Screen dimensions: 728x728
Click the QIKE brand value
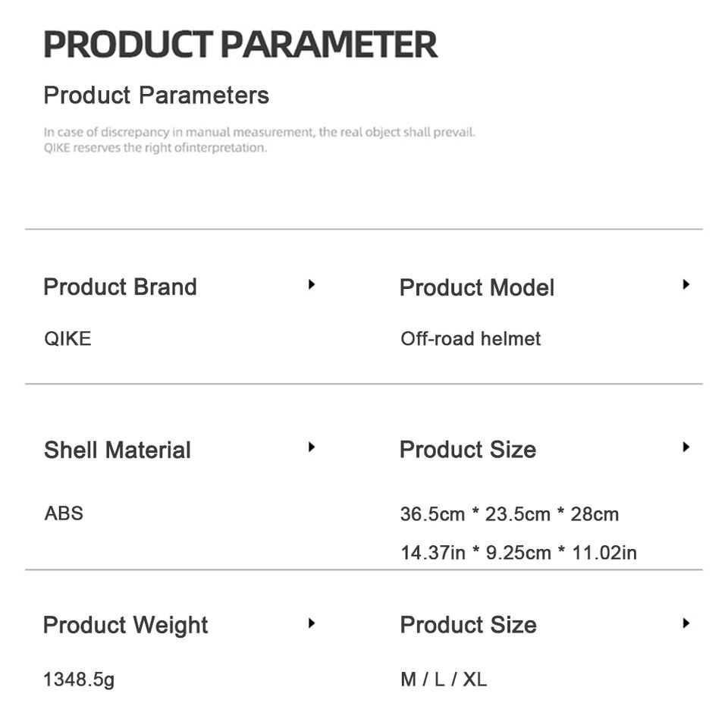[x=67, y=338]
